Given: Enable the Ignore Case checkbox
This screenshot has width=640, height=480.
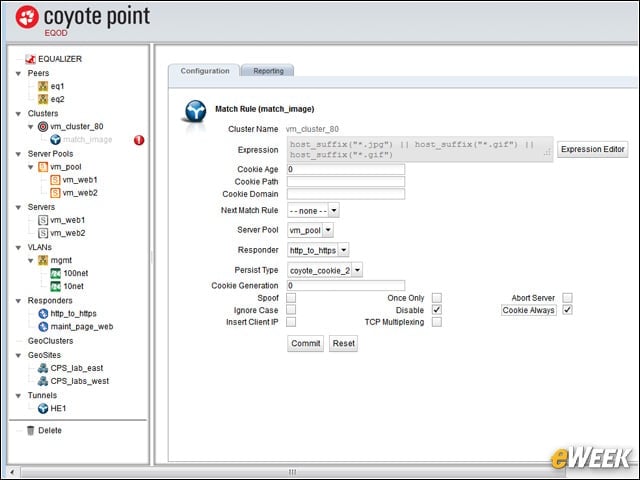Looking at the screenshot, I should [x=291, y=310].
